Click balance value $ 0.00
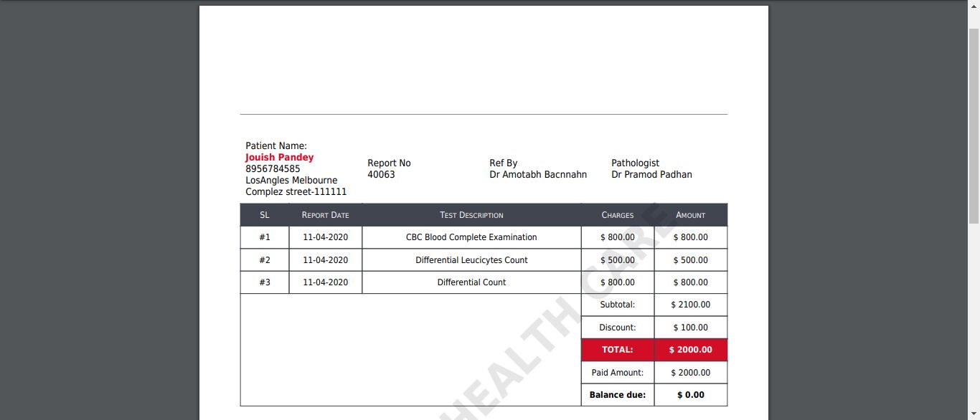Screen dimensions: 980x420 click(x=690, y=395)
